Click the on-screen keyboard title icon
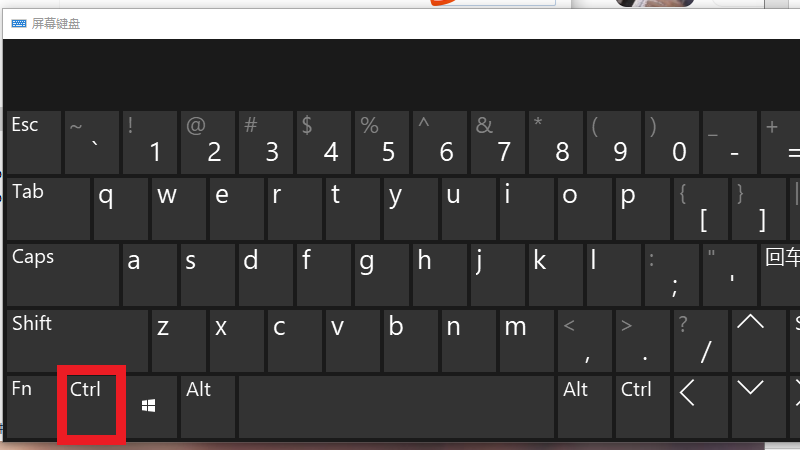 pos(19,23)
